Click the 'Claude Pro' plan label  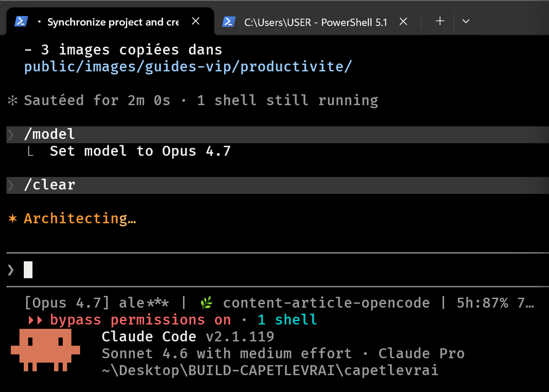pyautogui.click(x=421, y=354)
